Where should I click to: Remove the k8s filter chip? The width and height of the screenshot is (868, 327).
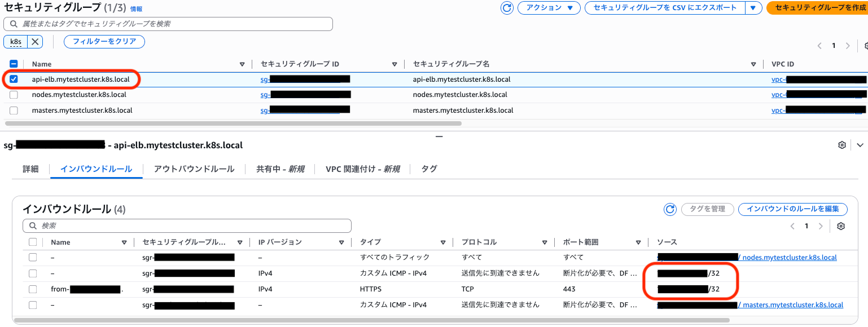(x=35, y=42)
